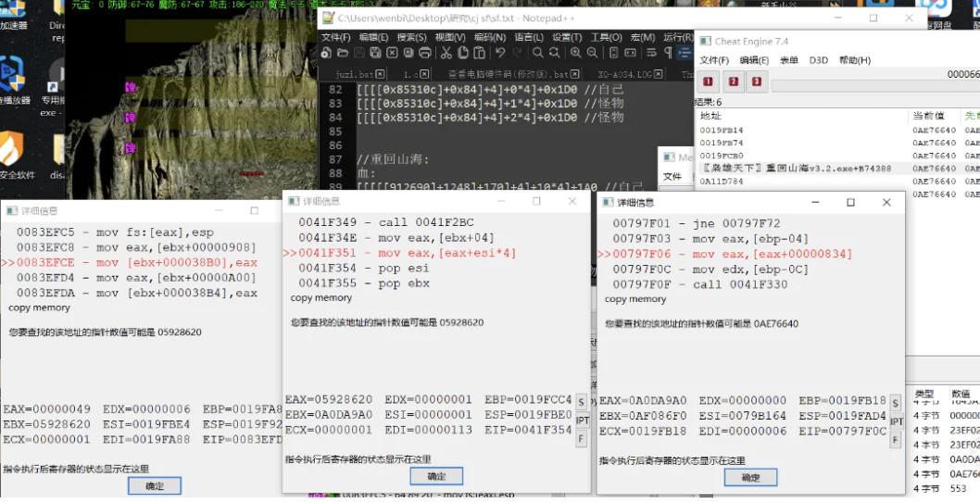Open Cheat Engine 编辑(E) menu

tap(754, 60)
